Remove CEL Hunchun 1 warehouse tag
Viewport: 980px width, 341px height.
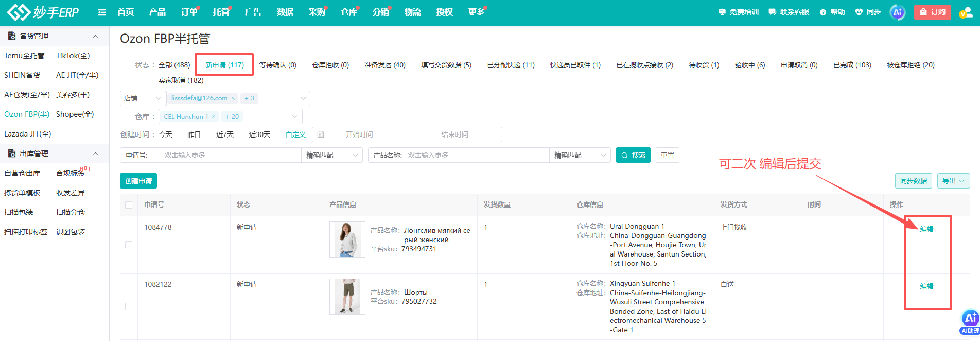[214, 117]
